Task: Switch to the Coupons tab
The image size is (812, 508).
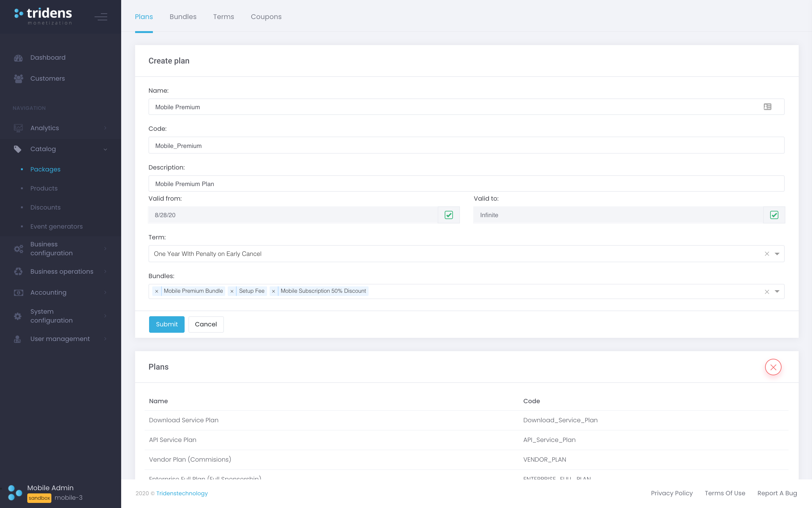Action: tap(266, 17)
